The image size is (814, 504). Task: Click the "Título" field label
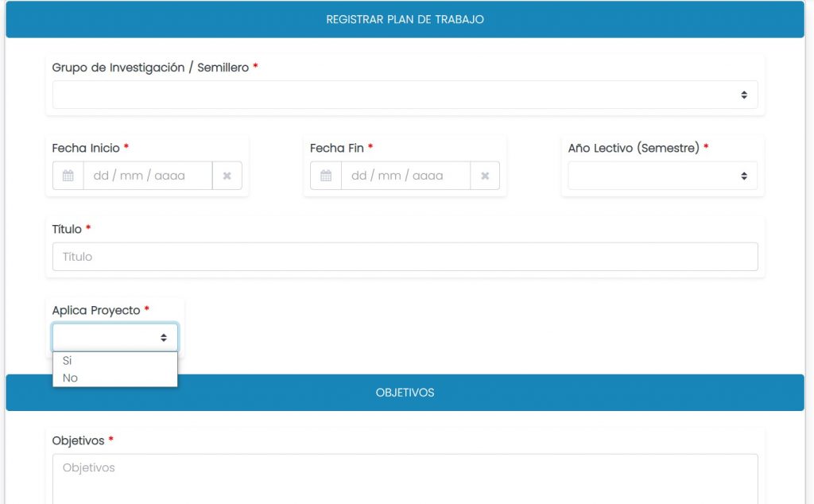click(x=67, y=229)
